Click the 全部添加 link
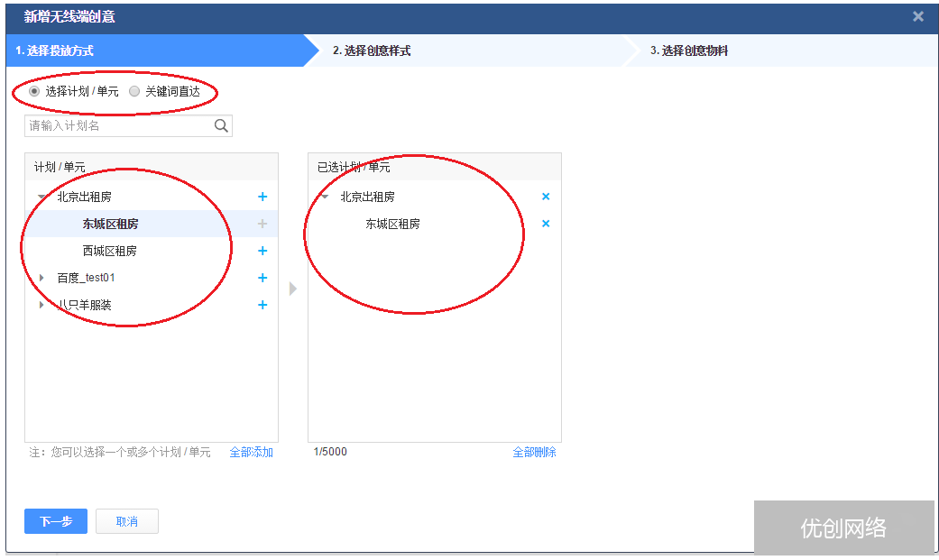Screen dimensions: 939x560 click(252, 452)
